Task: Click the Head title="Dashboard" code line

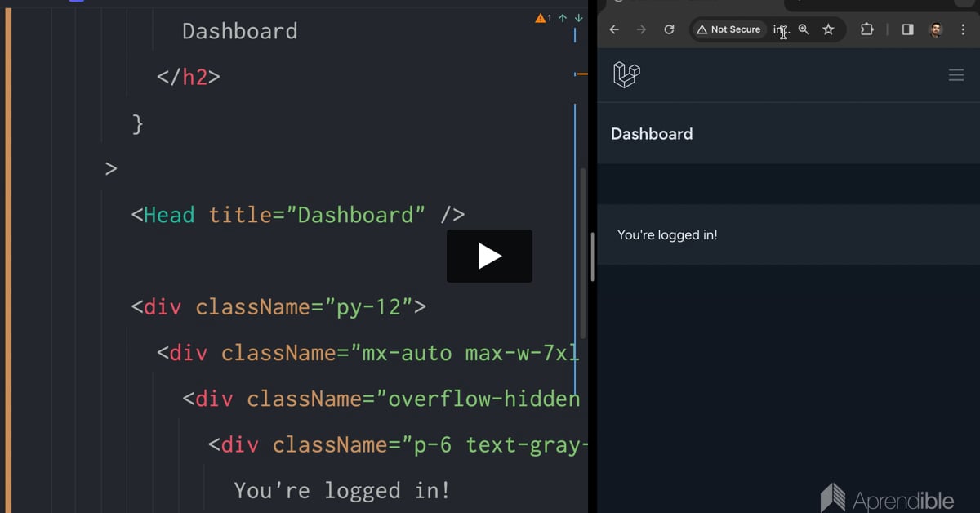Action: (x=298, y=215)
